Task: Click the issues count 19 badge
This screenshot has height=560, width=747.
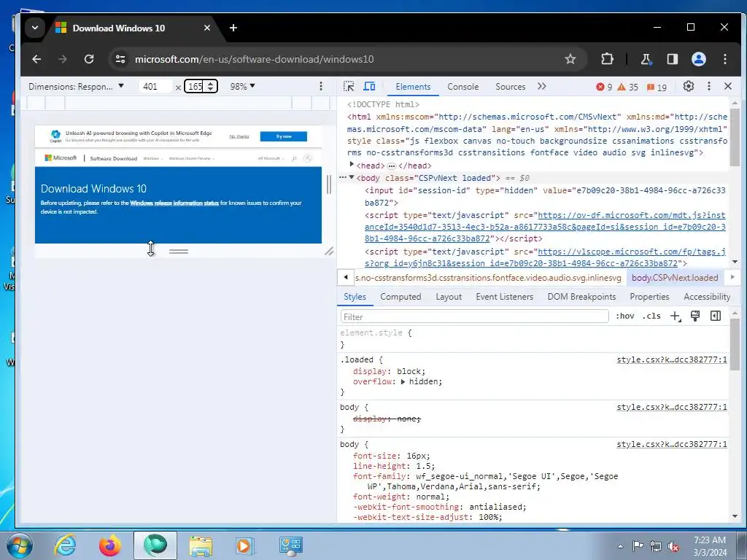Action: coord(657,87)
